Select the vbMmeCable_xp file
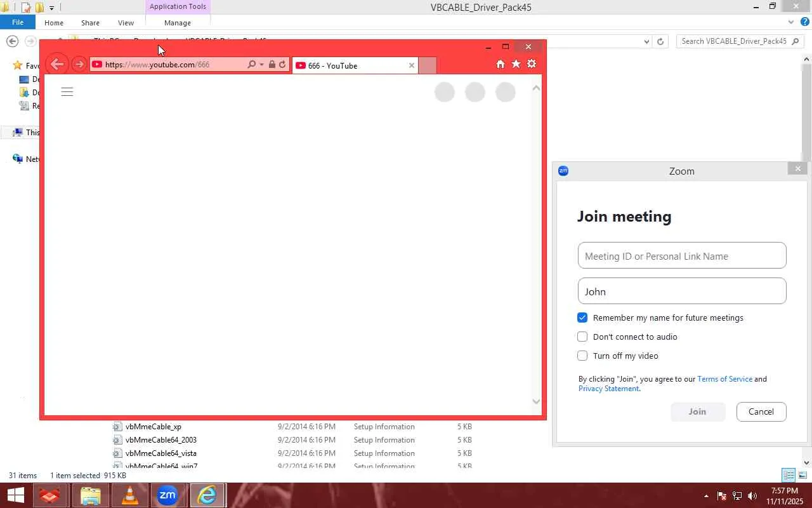Image resolution: width=812 pixels, height=508 pixels. tap(154, 427)
